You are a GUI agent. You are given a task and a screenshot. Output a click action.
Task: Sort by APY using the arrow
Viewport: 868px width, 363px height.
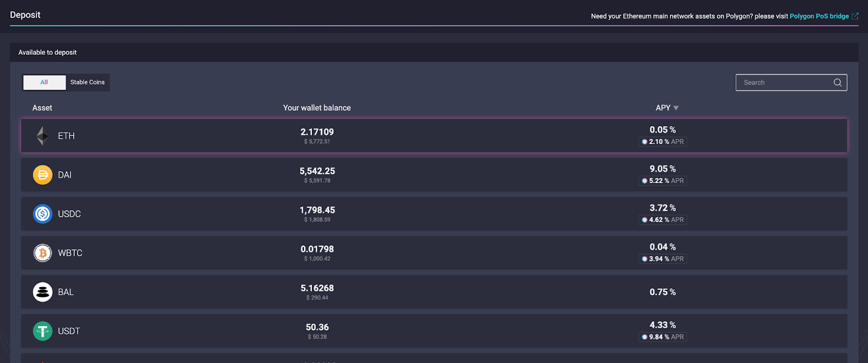point(676,108)
